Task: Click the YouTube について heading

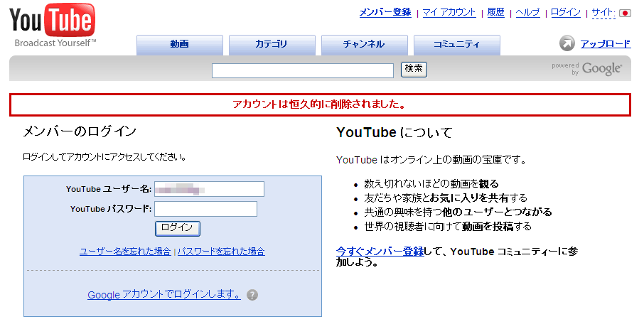Action: (x=394, y=133)
